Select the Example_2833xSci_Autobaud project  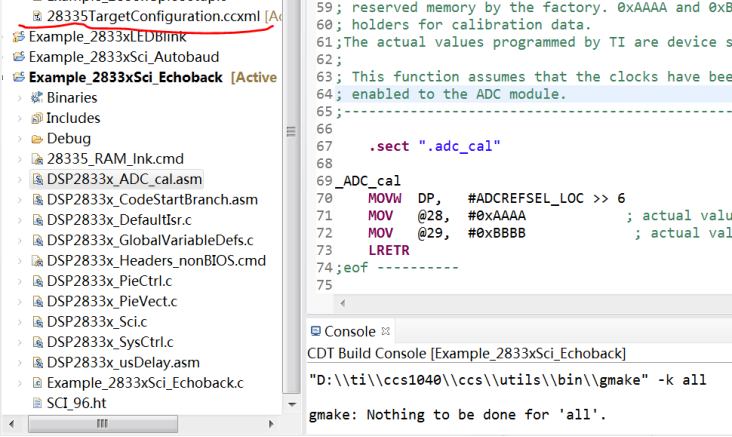point(124,57)
